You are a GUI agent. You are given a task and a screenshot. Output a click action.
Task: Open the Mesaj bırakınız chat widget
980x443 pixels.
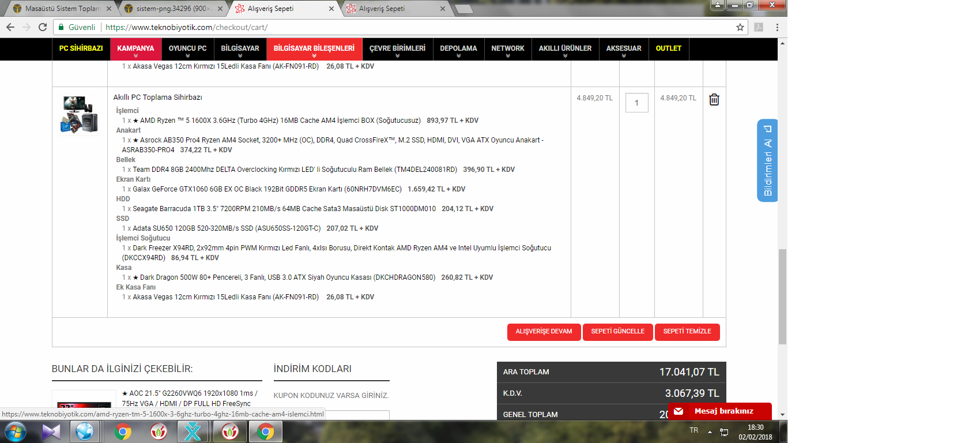coord(720,411)
